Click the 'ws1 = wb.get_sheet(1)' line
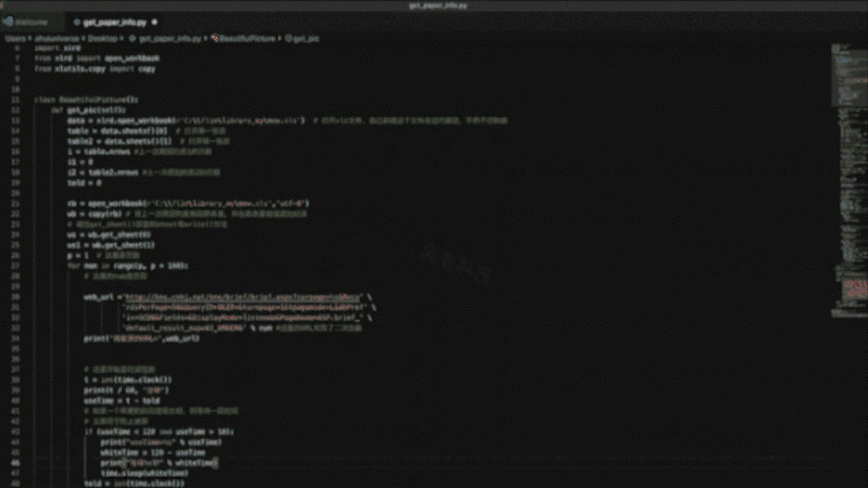 click(x=111, y=245)
